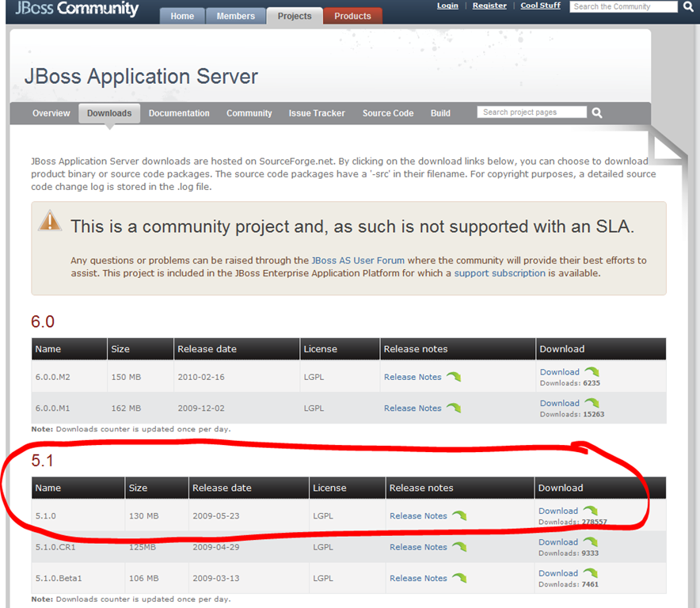Screen dimensions: 700x608
Task: Download version 5.1.0.CR1
Action: pyautogui.click(x=558, y=542)
